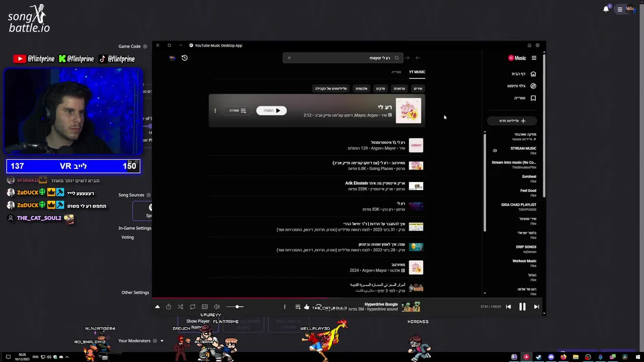Toggle captions (CC) in the player bar
Viewport: 644px width, 362px height.
pyautogui.click(x=205, y=307)
